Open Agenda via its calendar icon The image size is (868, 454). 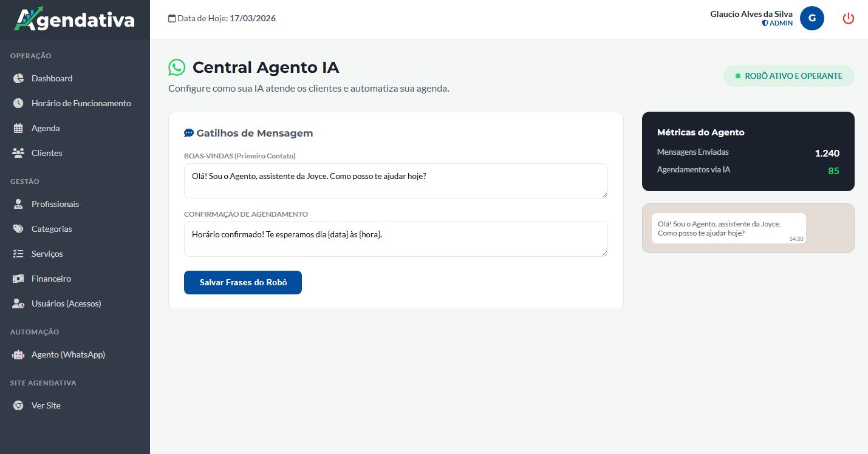click(18, 128)
